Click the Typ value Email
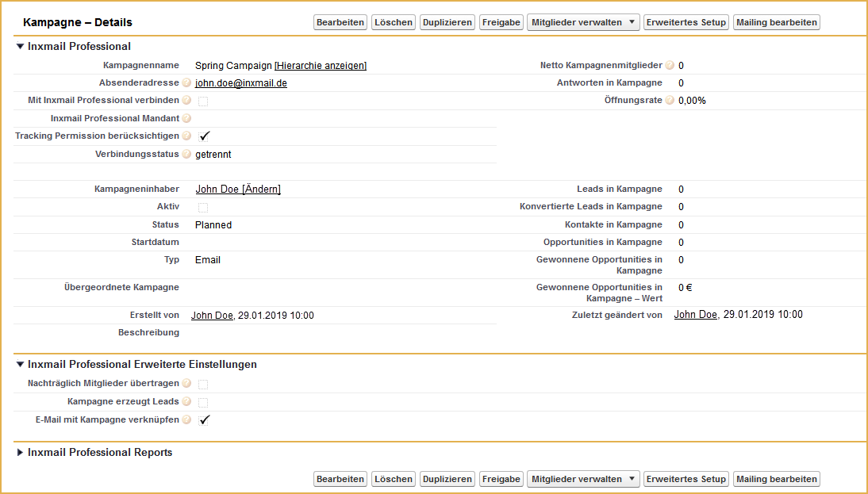This screenshot has height=494, width=868. pyautogui.click(x=208, y=260)
